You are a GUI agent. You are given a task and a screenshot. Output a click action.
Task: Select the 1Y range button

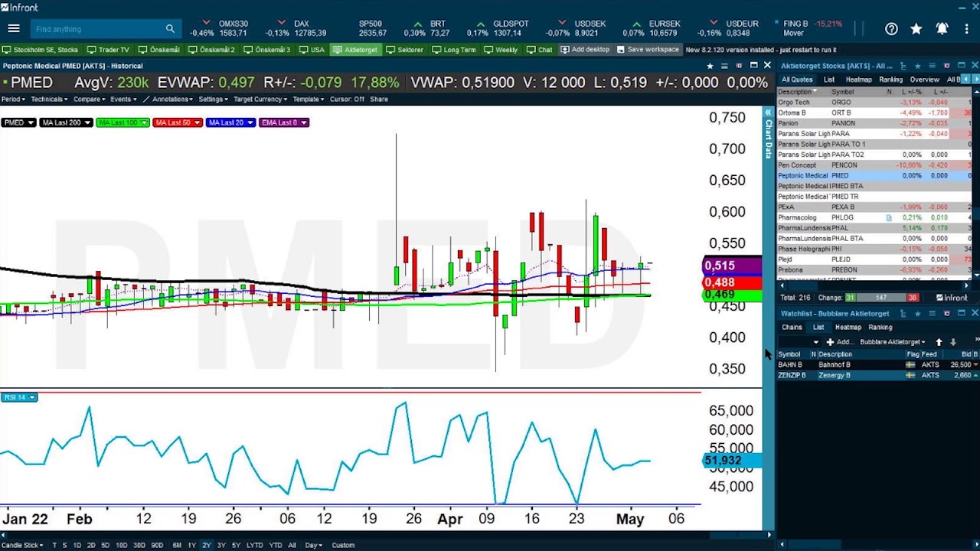tap(192, 546)
